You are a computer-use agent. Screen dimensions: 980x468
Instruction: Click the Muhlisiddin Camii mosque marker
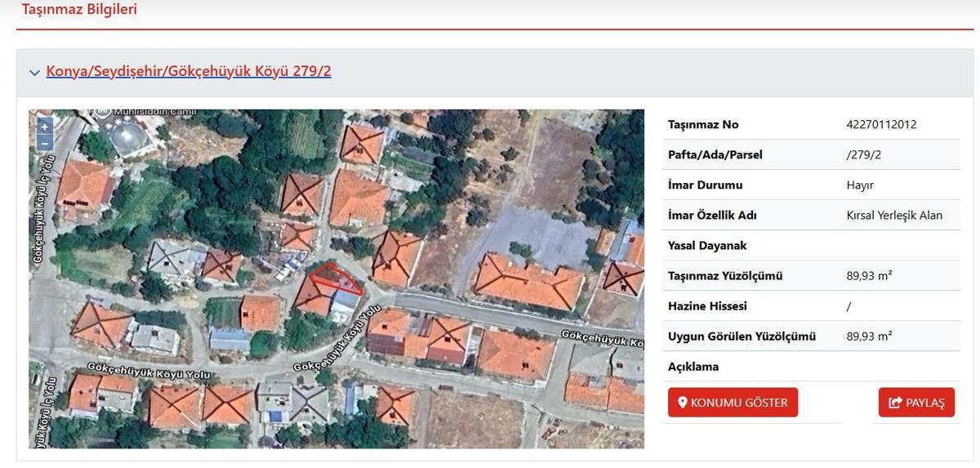[103, 111]
